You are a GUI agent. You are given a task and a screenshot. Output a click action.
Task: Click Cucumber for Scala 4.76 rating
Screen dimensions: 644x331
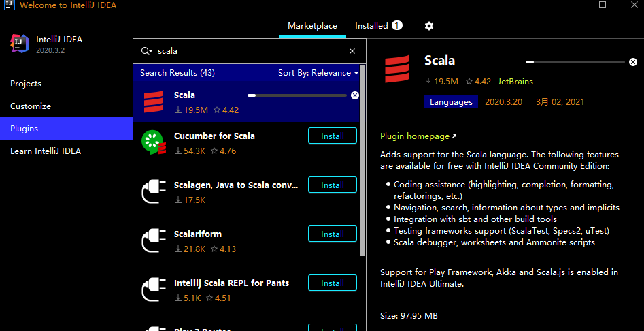point(224,151)
